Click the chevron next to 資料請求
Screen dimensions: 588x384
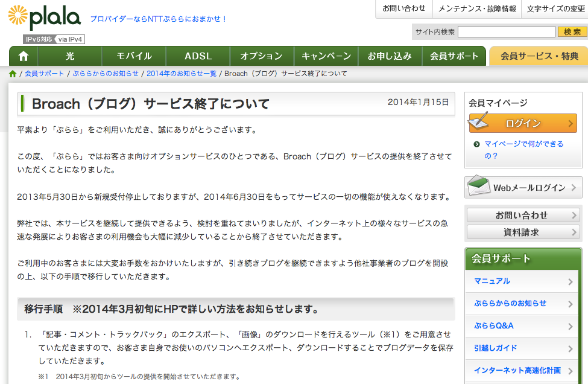(574, 232)
